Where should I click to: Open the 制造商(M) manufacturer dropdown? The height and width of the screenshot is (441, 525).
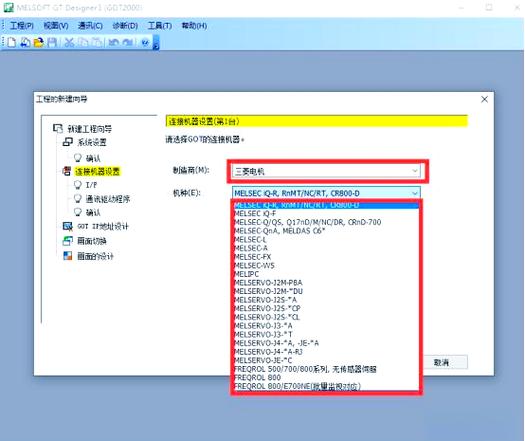tap(326, 171)
